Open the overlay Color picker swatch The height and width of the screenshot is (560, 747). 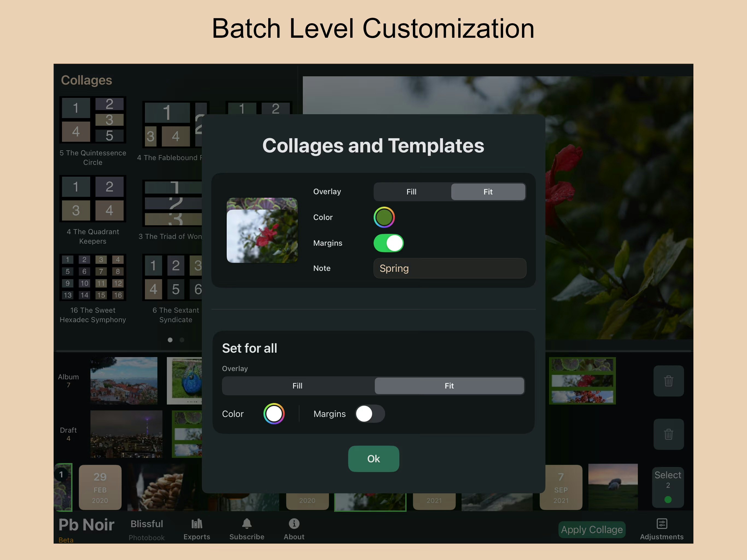384,217
